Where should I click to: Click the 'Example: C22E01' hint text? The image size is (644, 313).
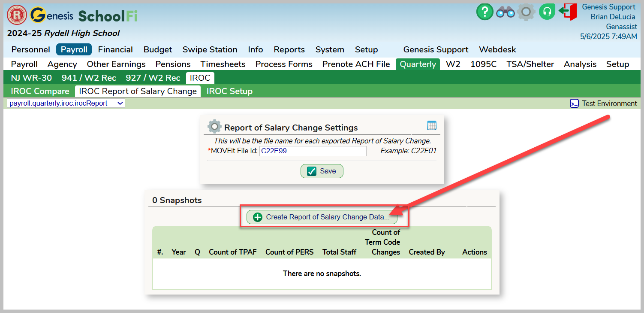(x=409, y=151)
